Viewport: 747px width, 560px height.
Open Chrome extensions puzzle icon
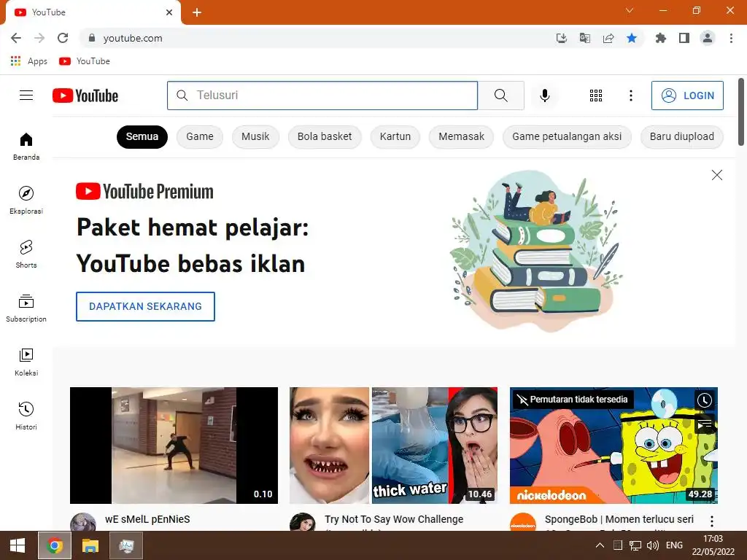tap(661, 38)
